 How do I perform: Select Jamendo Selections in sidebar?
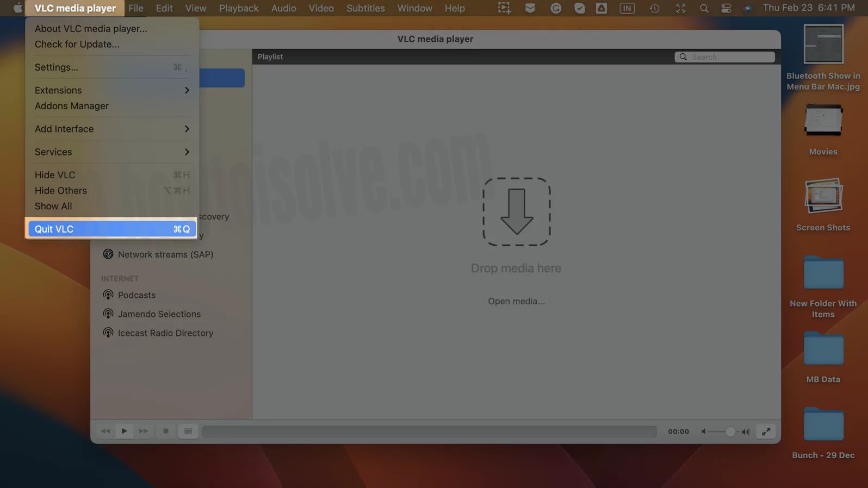point(159,314)
